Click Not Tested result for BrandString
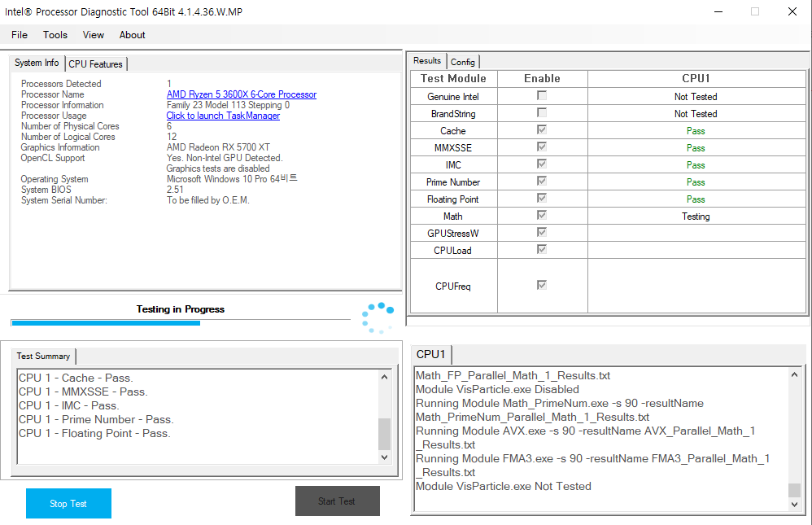The image size is (812, 525). coord(696,114)
